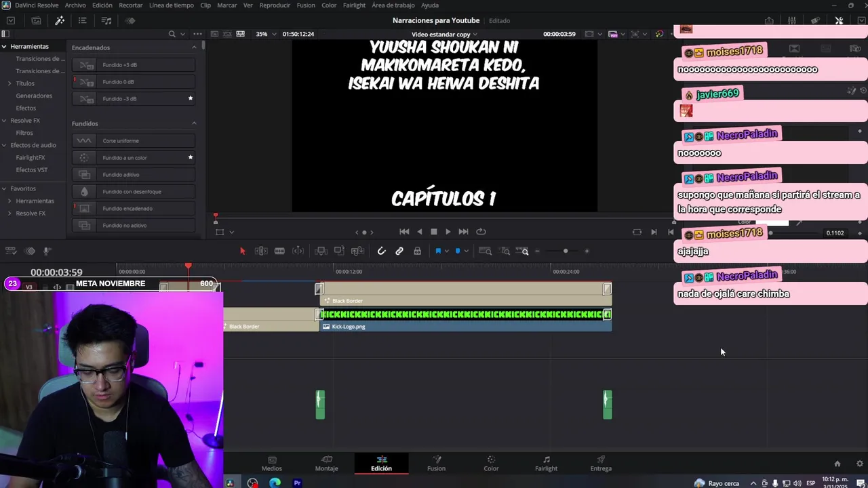Open Premiere Pro from the taskbar
Image resolution: width=868 pixels, height=488 pixels.
point(297,483)
